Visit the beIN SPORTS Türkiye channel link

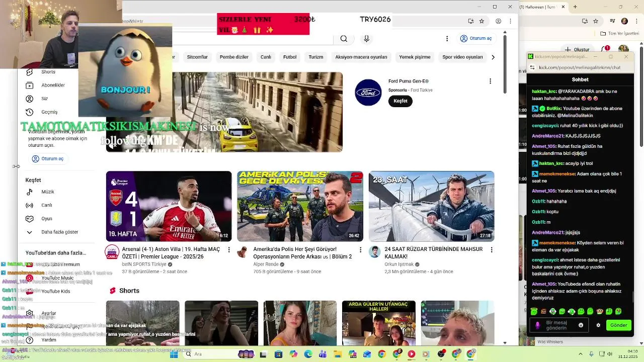144,264
